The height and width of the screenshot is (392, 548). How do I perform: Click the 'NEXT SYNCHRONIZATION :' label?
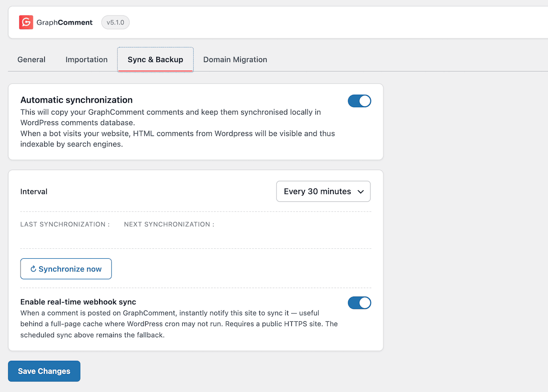[169, 225]
